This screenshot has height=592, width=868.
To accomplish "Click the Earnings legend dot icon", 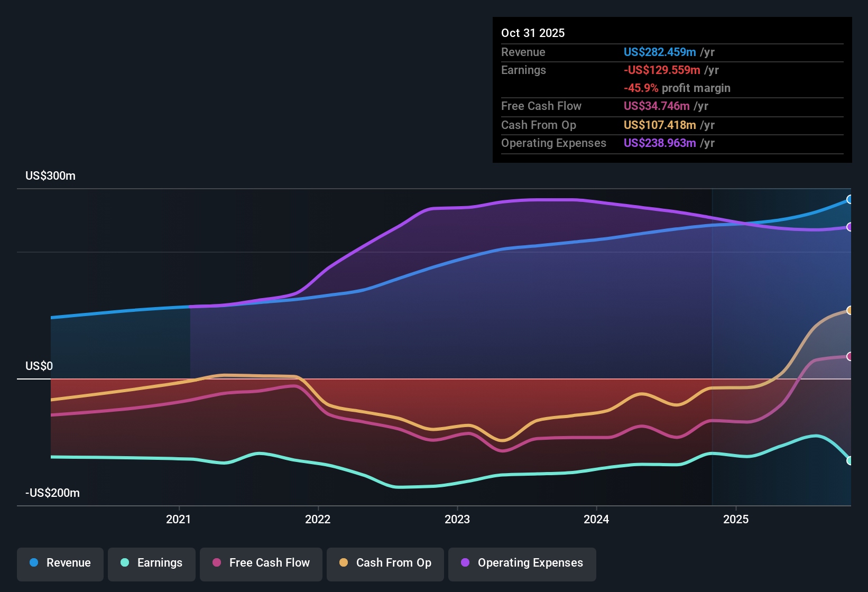I will tap(125, 563).
